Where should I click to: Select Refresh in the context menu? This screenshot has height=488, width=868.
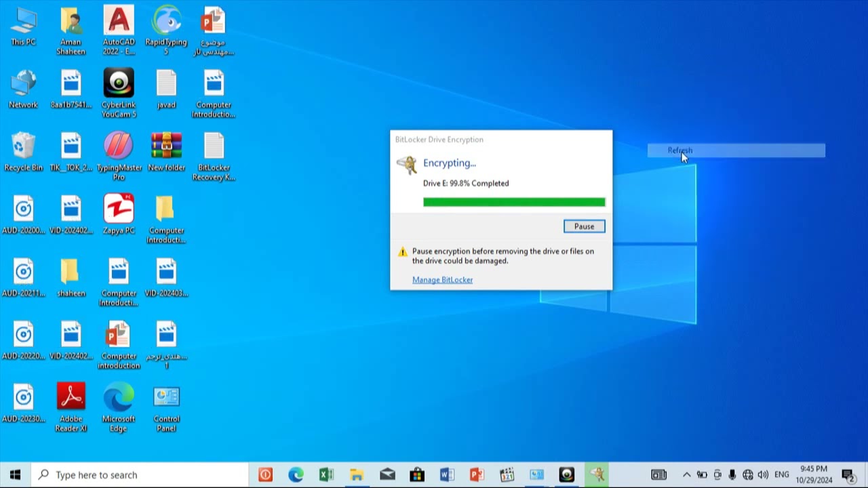point(736,150)
